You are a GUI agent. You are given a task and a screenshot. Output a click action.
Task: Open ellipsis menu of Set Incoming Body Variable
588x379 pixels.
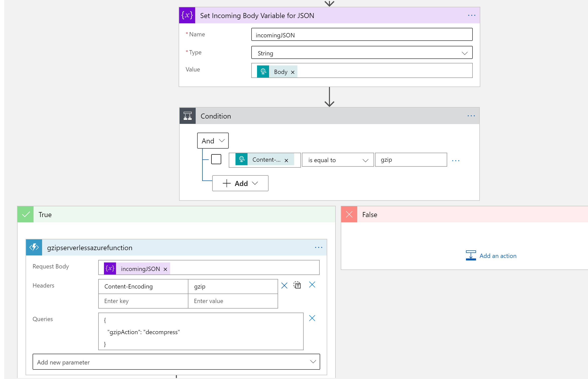[x=472, y=15]
